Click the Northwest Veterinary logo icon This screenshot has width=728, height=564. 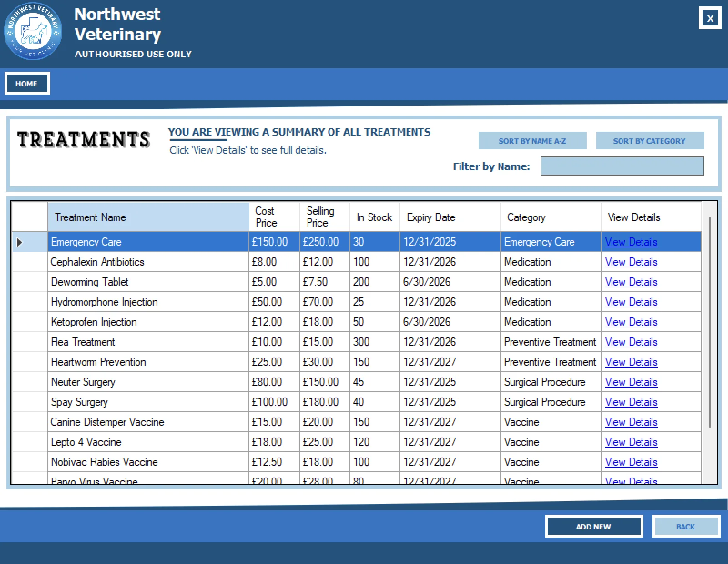click(33, 31)
